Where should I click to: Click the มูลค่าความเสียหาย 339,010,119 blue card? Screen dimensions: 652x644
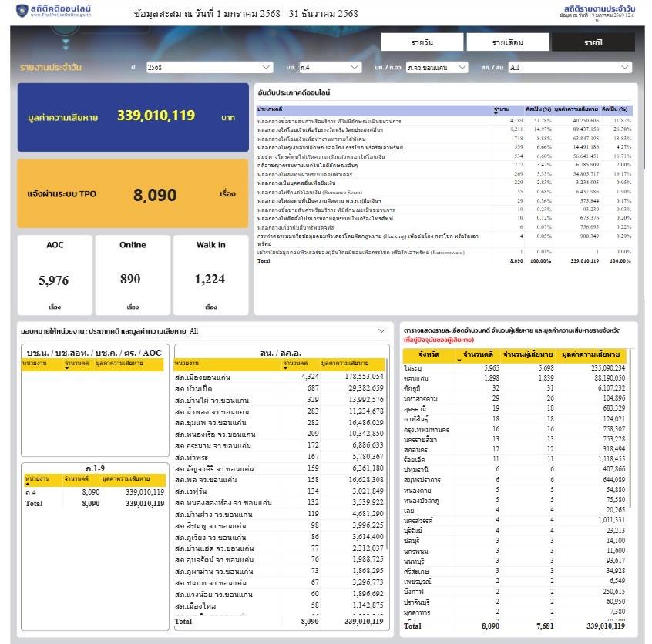pyautogui.click(x=133, y=117)
